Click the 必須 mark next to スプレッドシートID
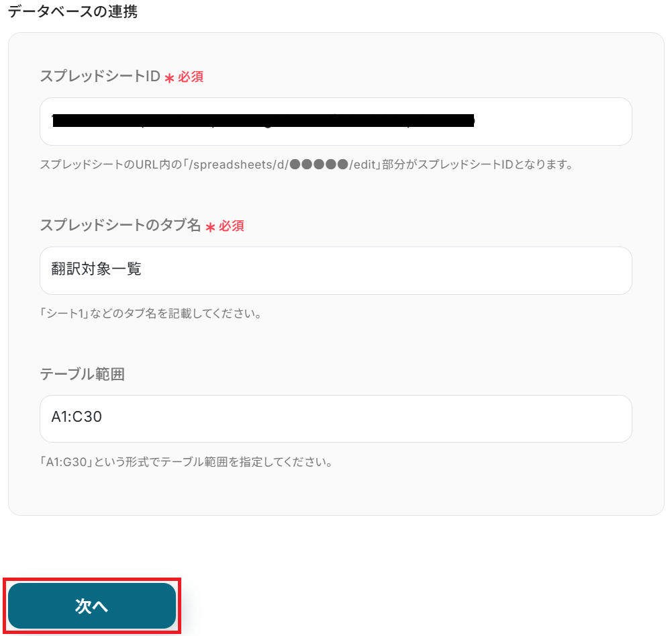 click(x=191, y=77)
